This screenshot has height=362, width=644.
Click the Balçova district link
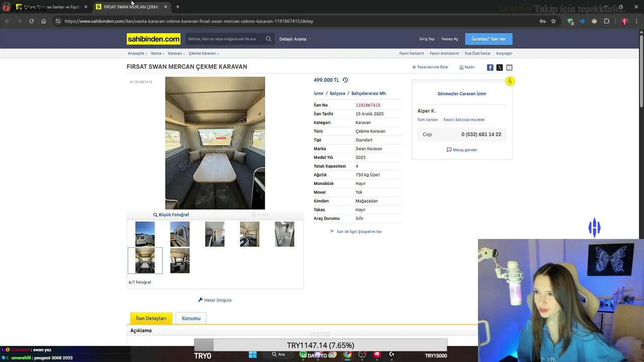(x=338, y=94)
